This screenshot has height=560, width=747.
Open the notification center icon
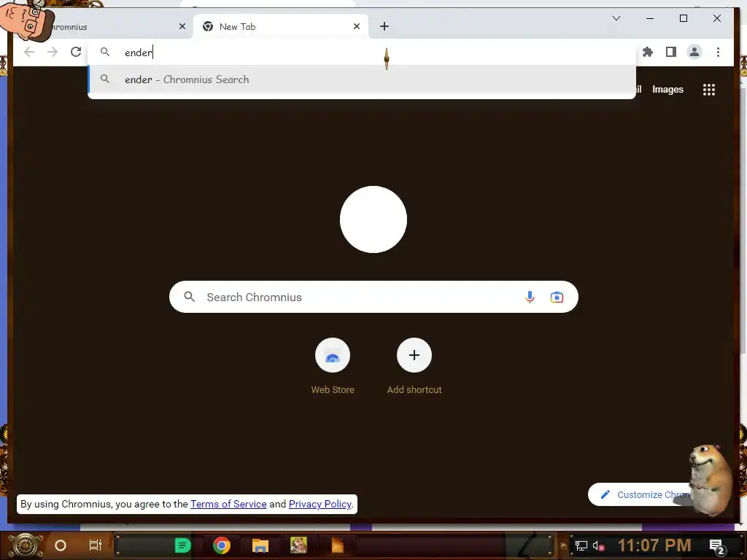click(x=716, y=546)
